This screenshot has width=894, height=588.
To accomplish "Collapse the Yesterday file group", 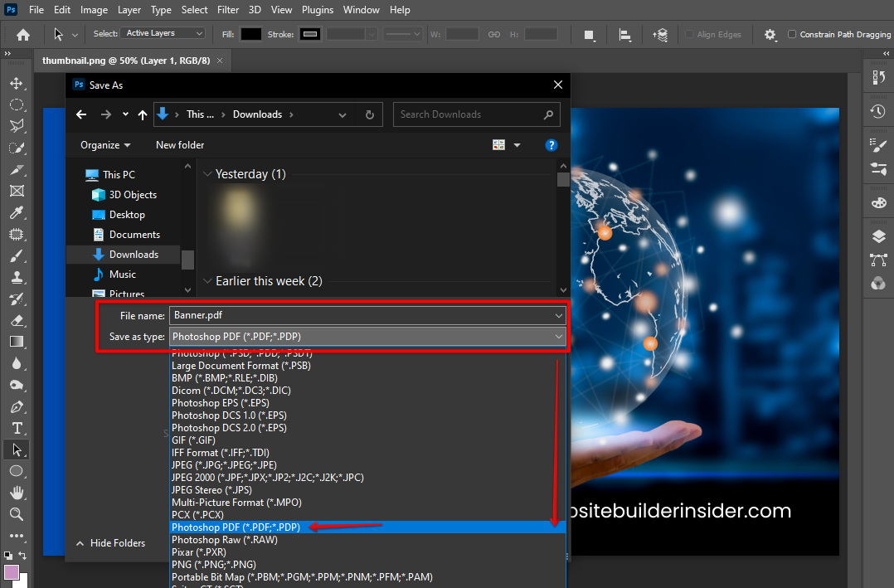I will coord(208,174).
